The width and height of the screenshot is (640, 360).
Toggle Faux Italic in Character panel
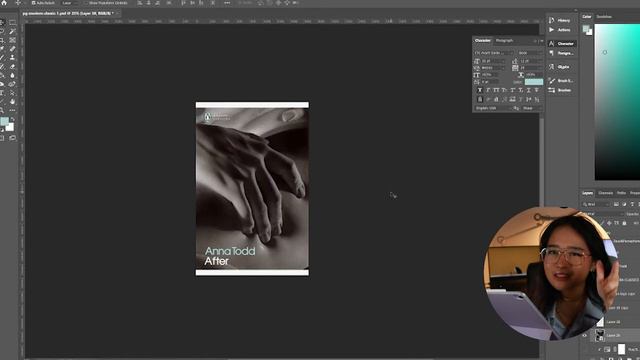point(488,90)
